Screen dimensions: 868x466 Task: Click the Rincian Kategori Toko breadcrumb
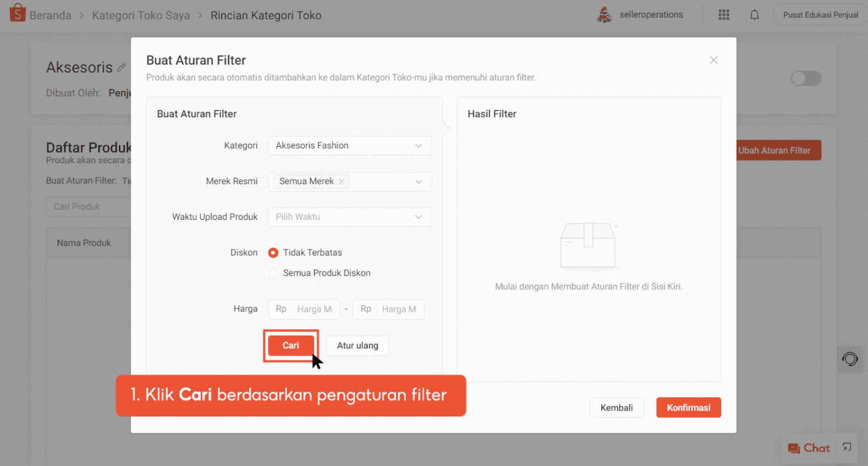(266, 15)
